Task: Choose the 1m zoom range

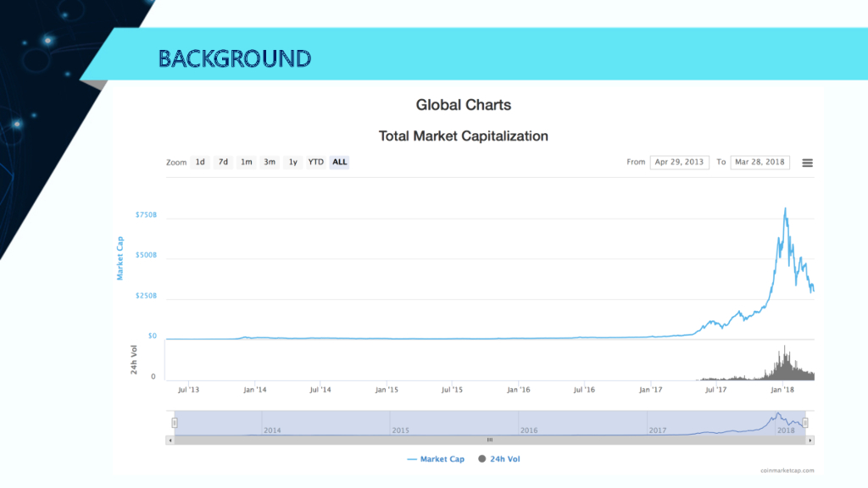Action: tap(246, 162)
